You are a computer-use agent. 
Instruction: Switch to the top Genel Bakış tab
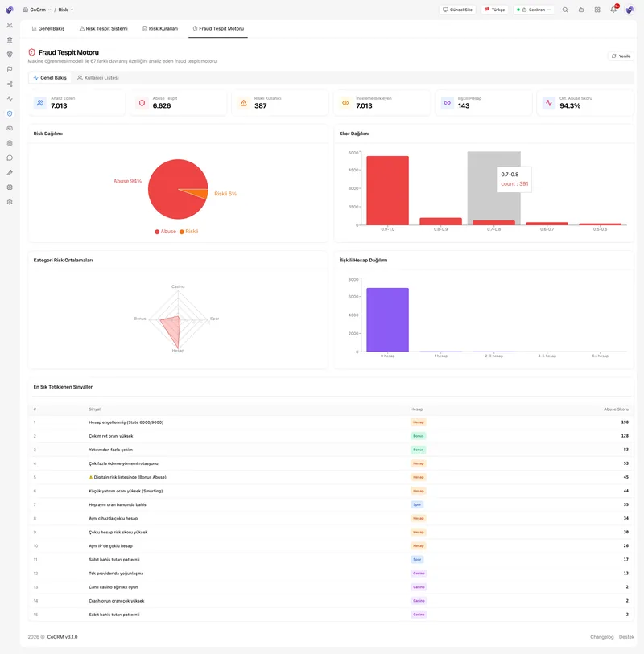pos(48,28)
